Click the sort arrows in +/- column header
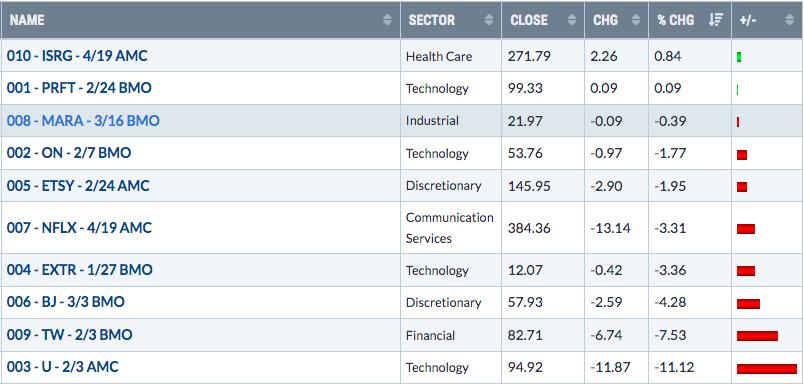The image size is (804, 385). pos(789,20)
